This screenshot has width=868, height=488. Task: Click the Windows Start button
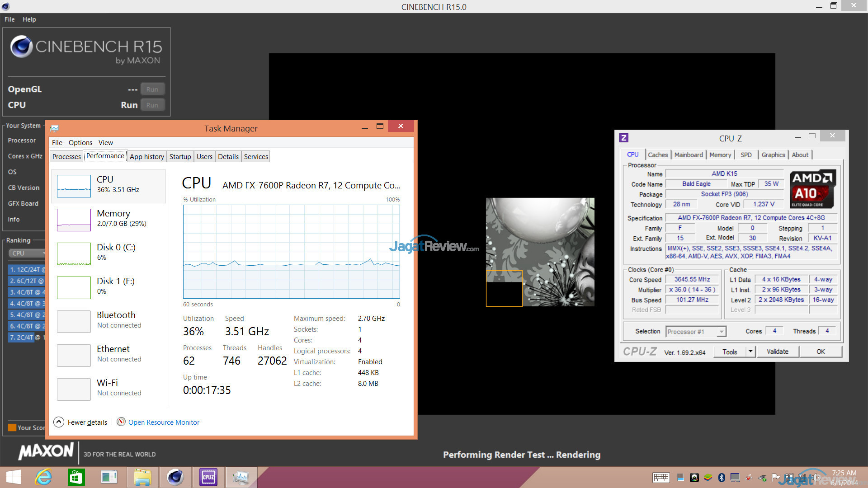point(14,477)
